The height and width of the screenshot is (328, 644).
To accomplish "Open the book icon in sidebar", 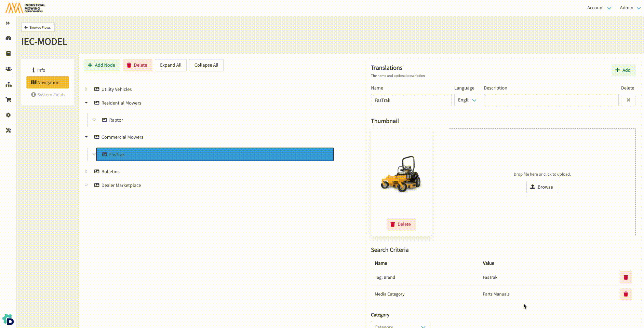I will coord(9,54).
